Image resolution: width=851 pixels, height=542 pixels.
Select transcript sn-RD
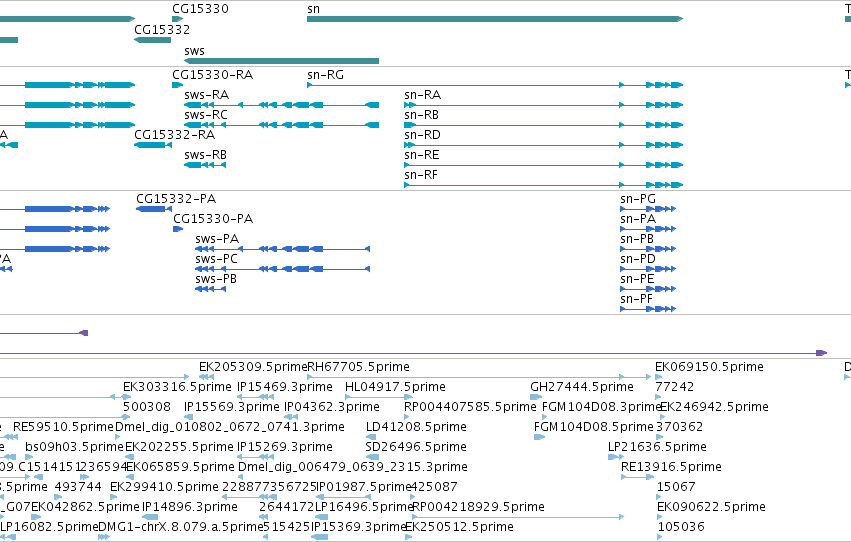coord(543,145)
